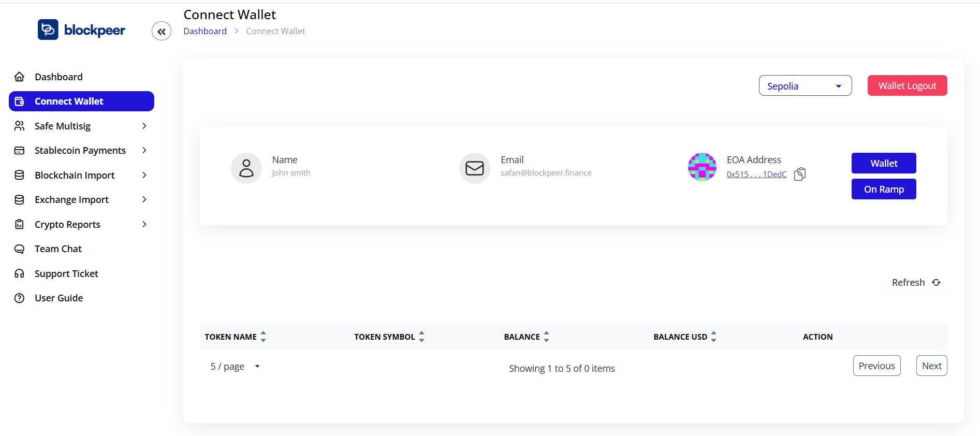Click the EOA address avatar identicon

[702, 167]
